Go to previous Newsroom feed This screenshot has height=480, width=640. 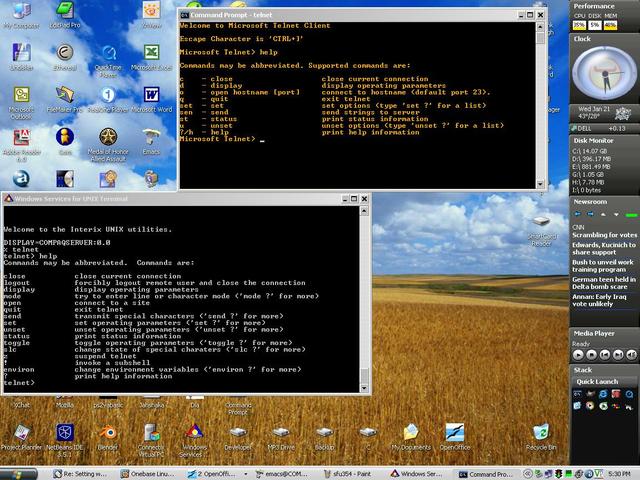click(x=577, y=214)
